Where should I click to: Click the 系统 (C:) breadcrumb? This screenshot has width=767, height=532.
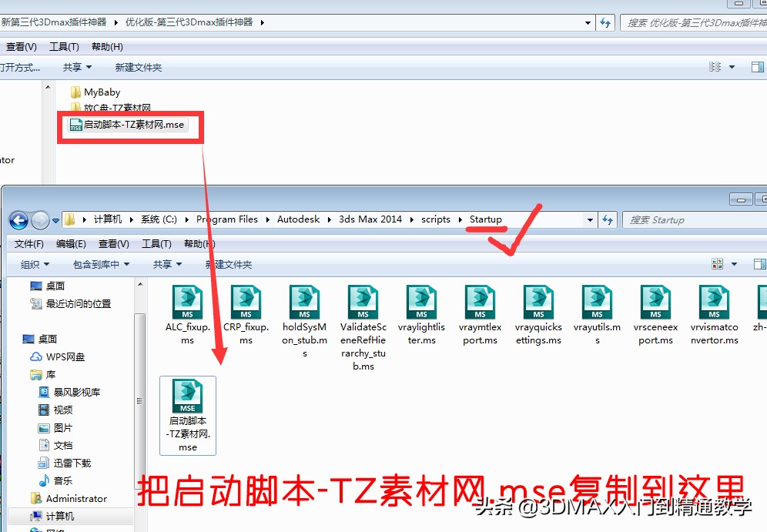159,219
